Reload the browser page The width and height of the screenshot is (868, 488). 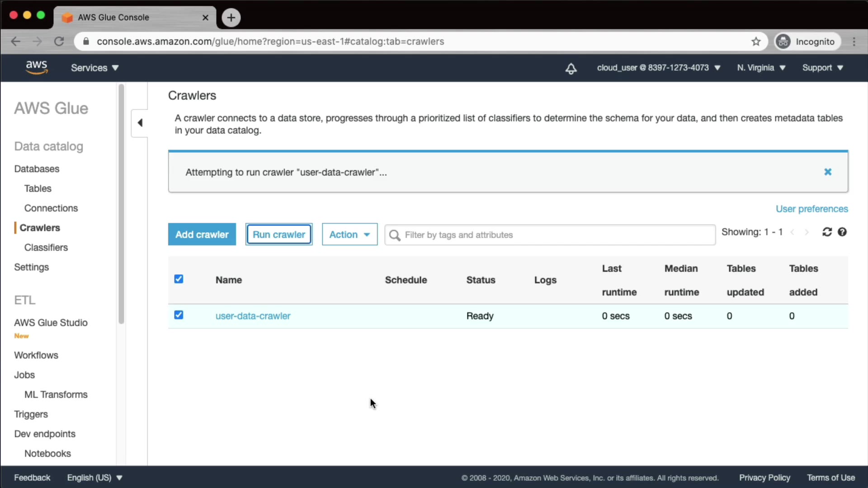click(x=59, y=42)
